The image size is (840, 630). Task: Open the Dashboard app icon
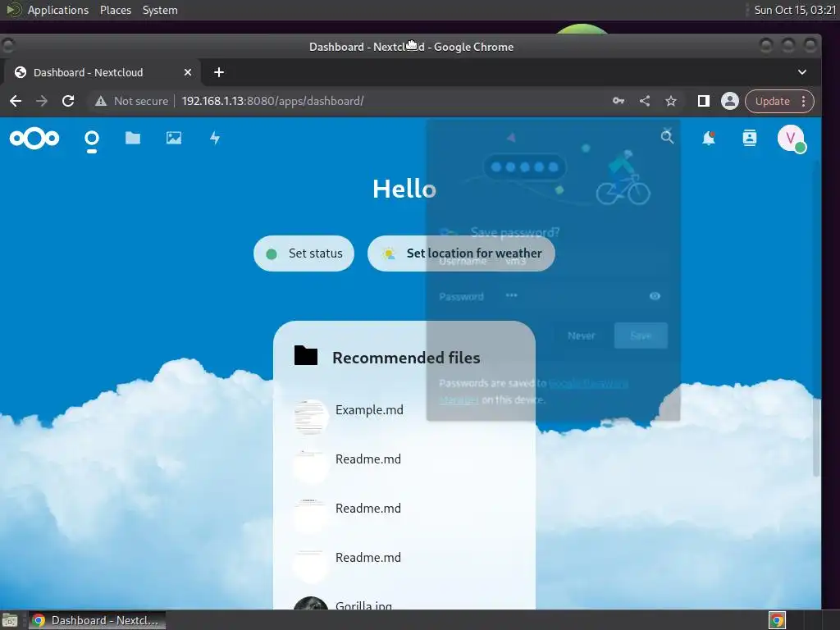click(92, 138)
